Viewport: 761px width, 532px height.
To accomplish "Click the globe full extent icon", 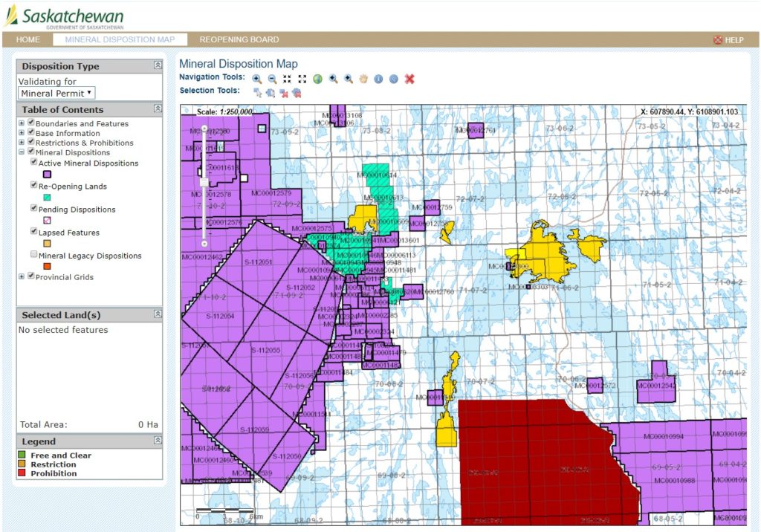I will [x=317, y=80].
